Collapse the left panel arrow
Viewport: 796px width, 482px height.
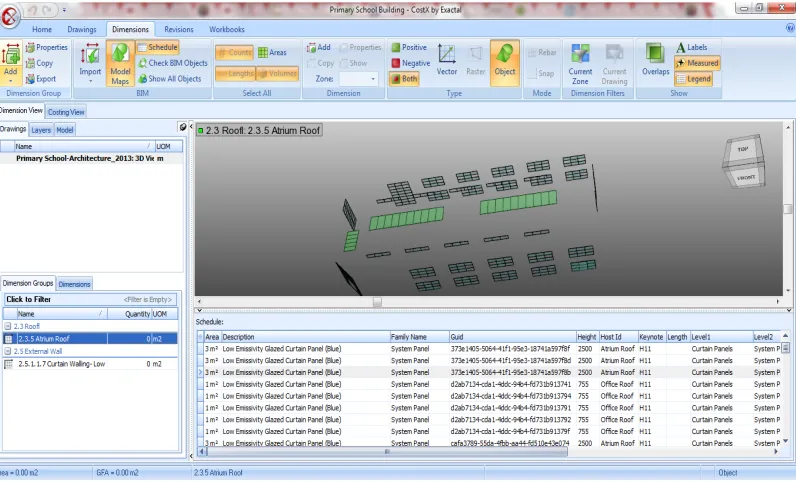[x=191, y=126]
